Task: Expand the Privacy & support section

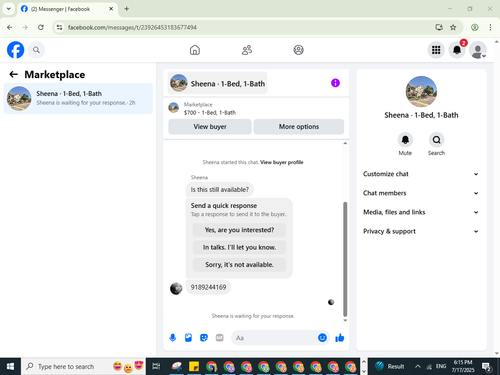Action: [x=421, y=231]
